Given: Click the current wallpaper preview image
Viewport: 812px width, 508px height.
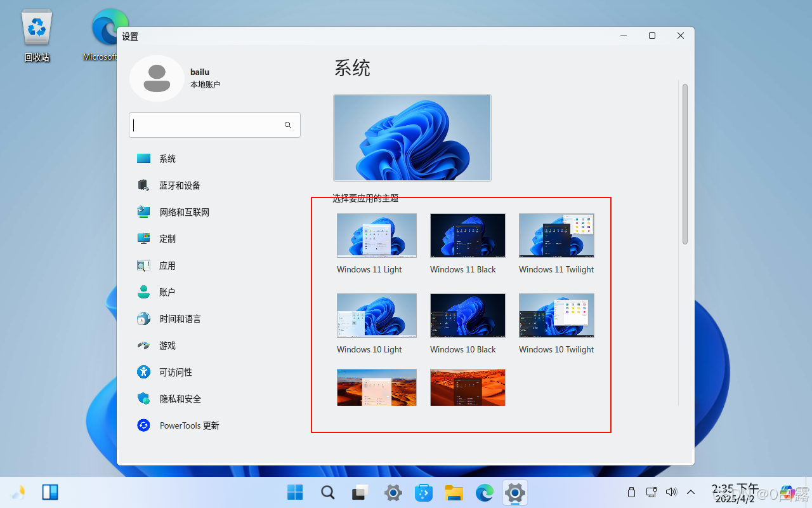Looking at the screenshot, I should (x=412, y=138).
